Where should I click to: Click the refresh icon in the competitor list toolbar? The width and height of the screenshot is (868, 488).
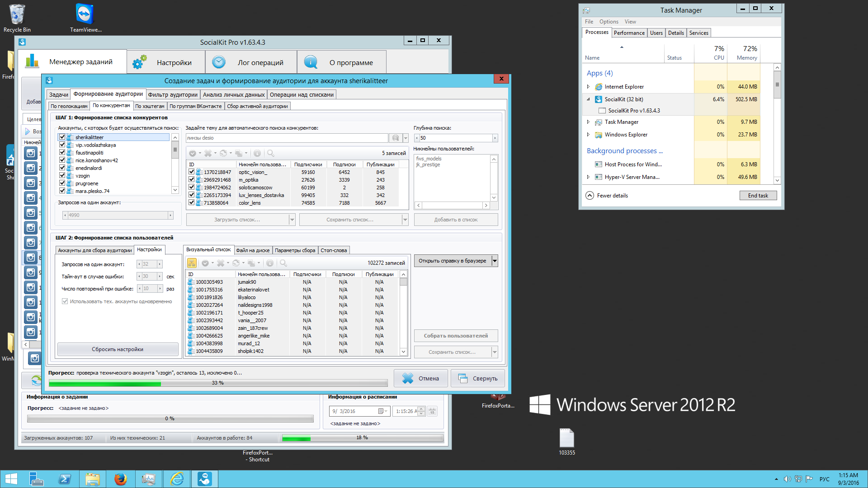pos(223,153)
